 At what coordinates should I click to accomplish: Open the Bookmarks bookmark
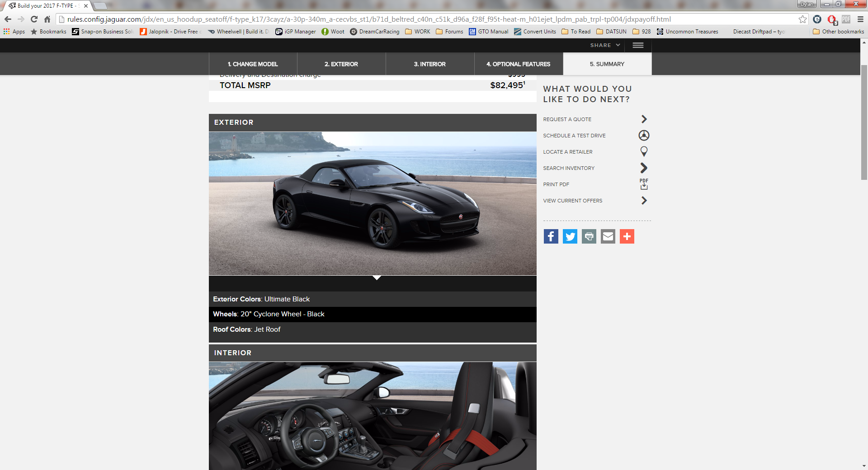(48, 32)
